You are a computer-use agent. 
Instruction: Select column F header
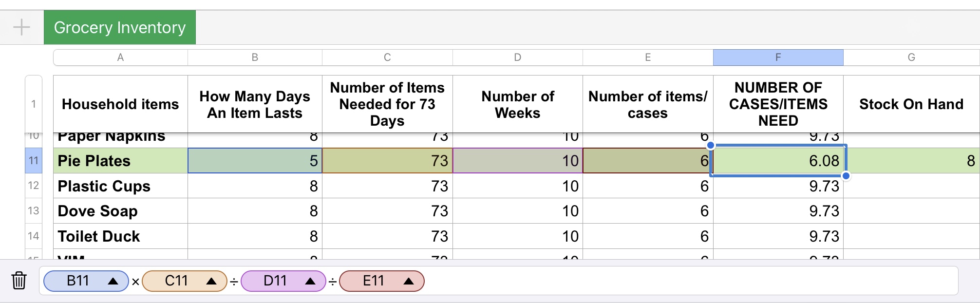pyautogui.click(x=778, y=57)
